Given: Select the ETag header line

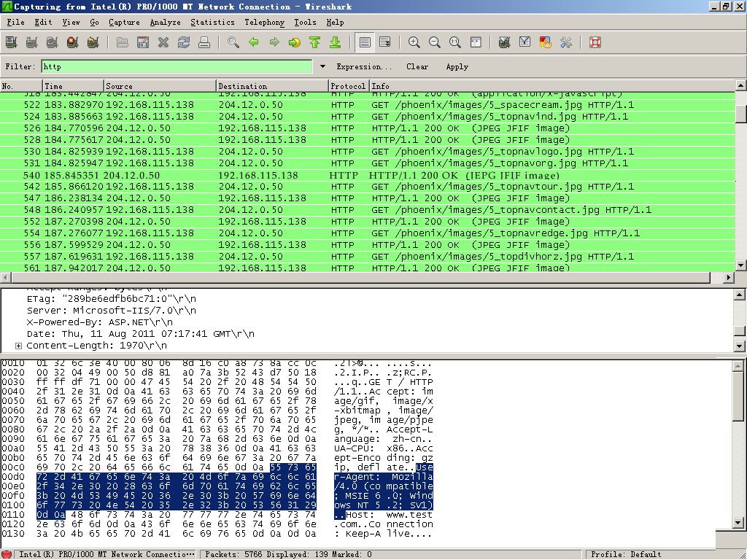Looking at the screenshot, I should pyautogui.click(x=111, y=299).
